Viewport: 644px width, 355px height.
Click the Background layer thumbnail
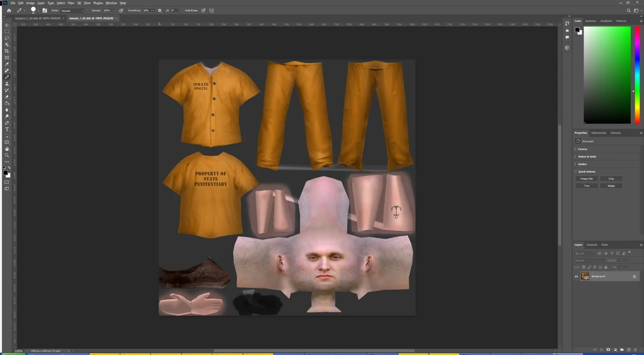coord(585,276)
